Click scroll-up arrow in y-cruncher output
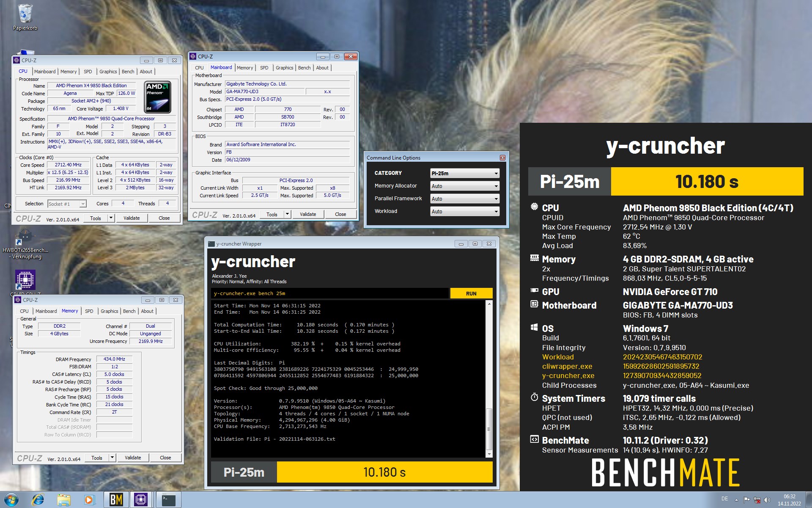 pyautogui.click(x=489, y=304)
